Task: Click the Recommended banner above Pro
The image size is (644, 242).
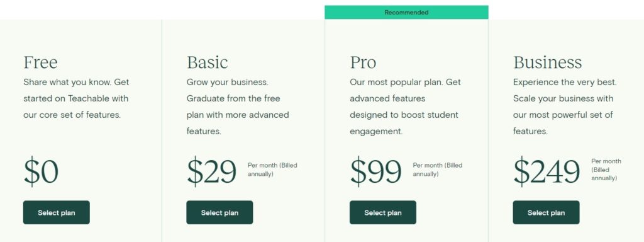Action: coord(406,13)
